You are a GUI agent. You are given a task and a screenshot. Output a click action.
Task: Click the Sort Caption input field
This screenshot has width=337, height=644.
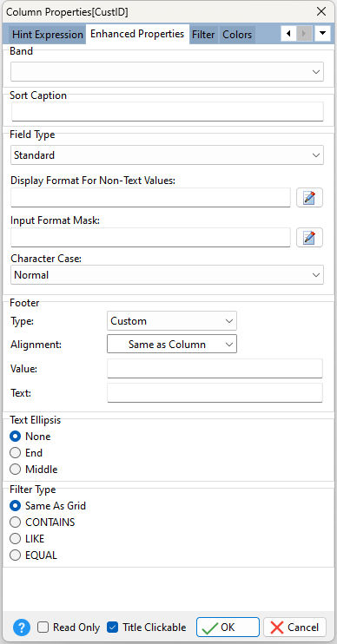coord(168,111)
